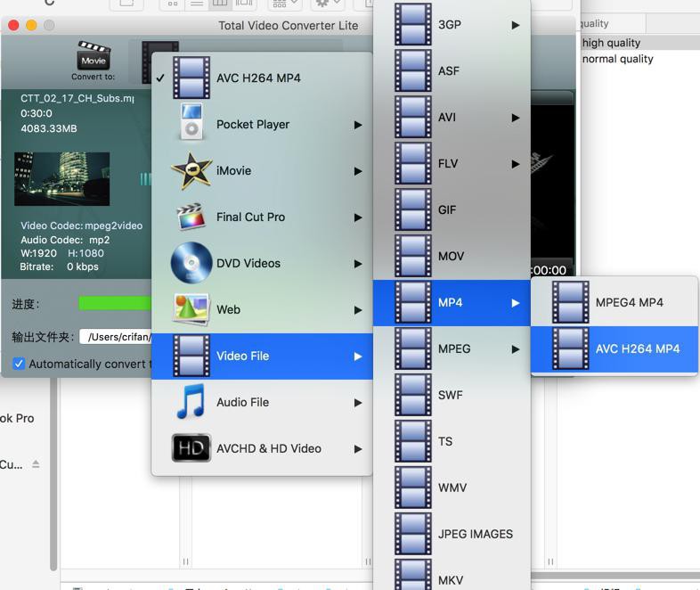Select the MP4 menu entry
Screen dimensions: 700x590
click(452, 303)
